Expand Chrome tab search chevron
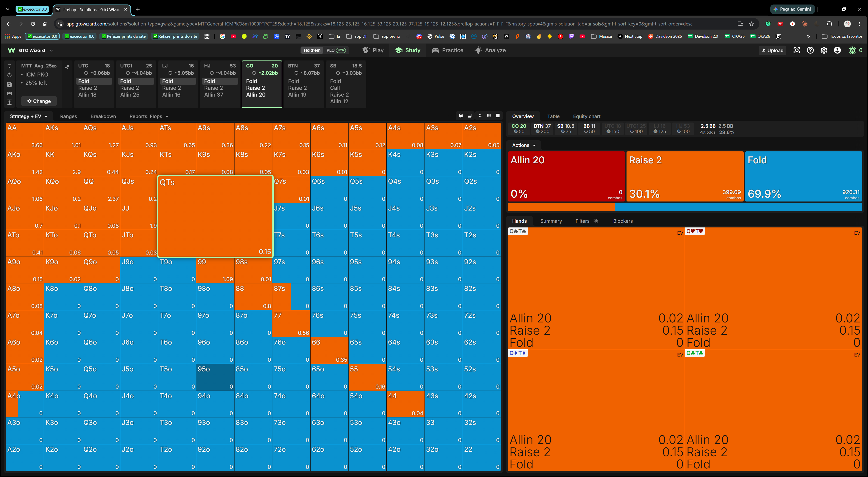This screenshot has height=477, width=868. [x=8, y=9]
